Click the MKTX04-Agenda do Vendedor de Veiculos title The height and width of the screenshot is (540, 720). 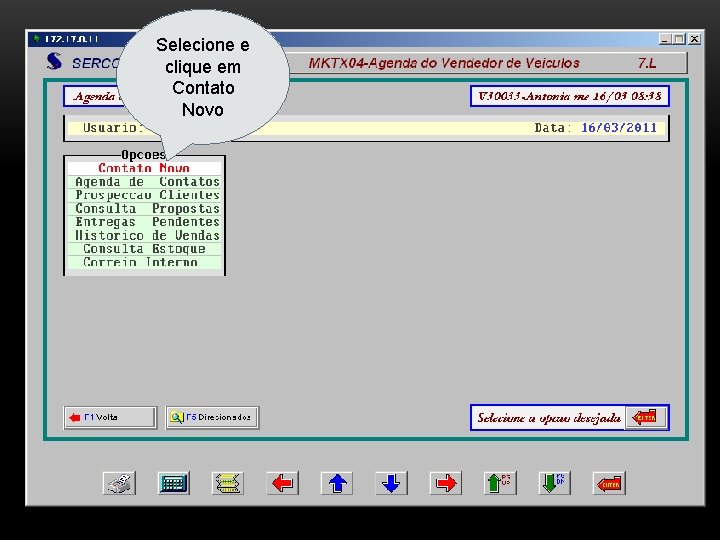(444, 63)
